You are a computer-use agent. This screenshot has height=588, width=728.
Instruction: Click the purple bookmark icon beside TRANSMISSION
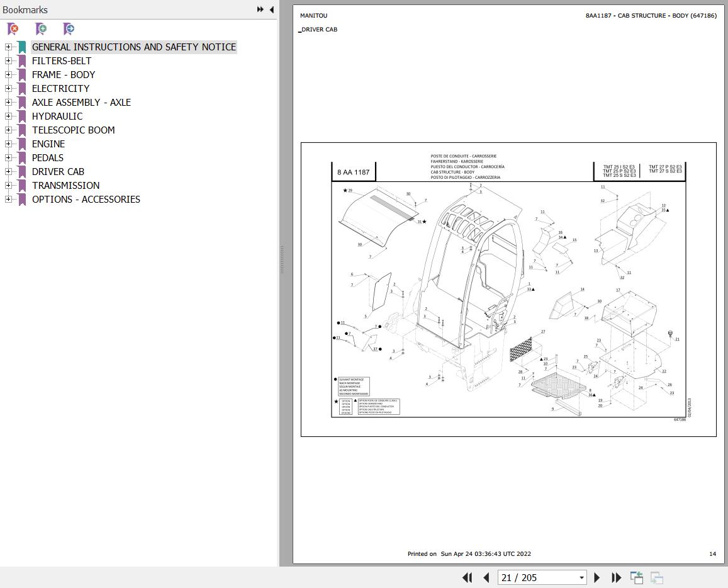[21, 185]
